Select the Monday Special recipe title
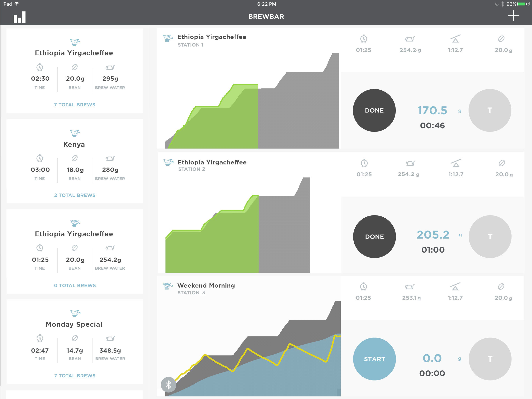 point(74,324)
